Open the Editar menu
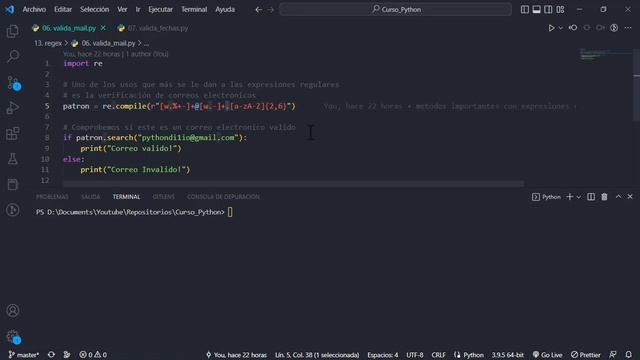The width and height of the screenshot is (640, 360). click(63, 9)
